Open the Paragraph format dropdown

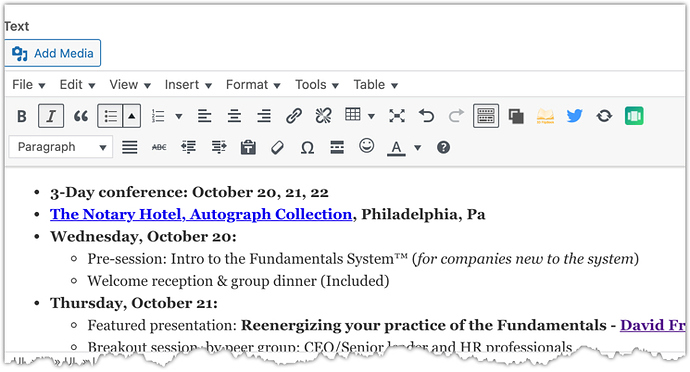[61, 147]
